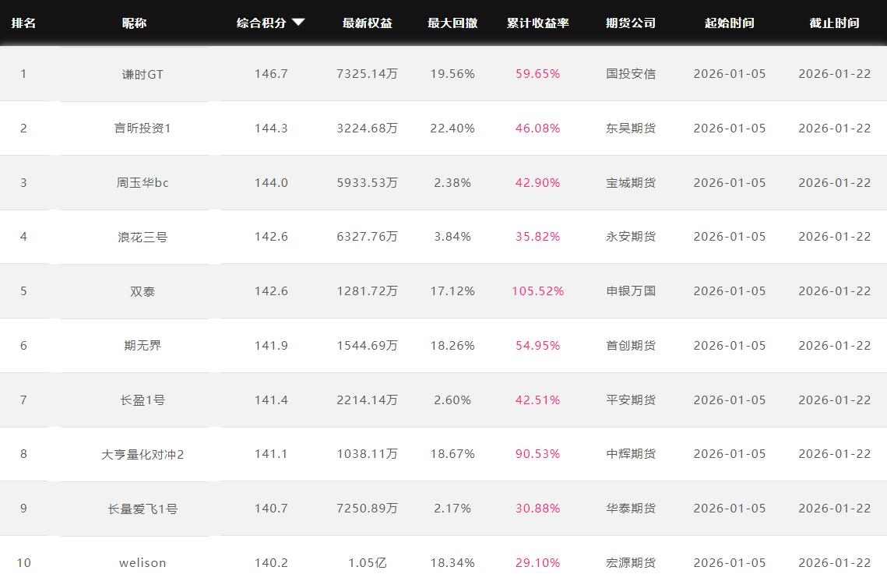Click 国投安信 company in first row
Image resolution: width=887 pixels, height=588 pixels.
point(631,74)
